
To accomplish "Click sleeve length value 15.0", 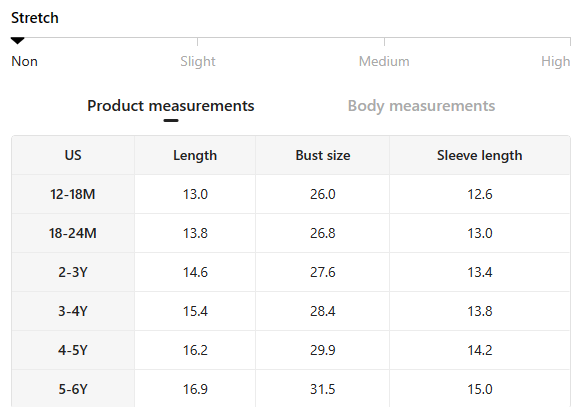I will [480, 389].
